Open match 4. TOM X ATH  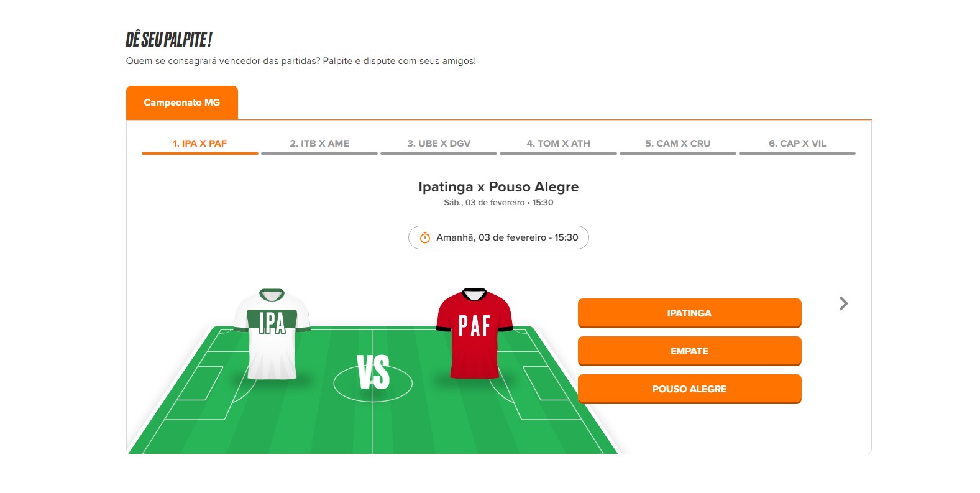click(x=558, y=144)
